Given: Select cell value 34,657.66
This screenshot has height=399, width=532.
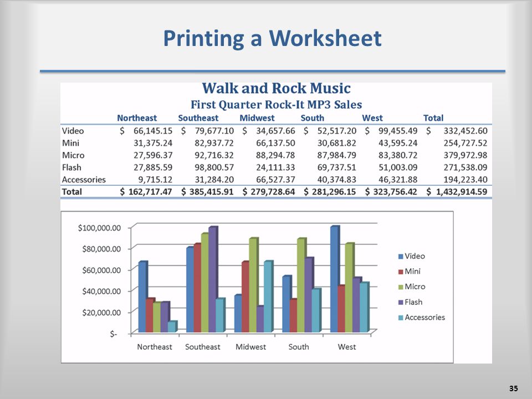Looking at the screenshot, I should [275, 131].
